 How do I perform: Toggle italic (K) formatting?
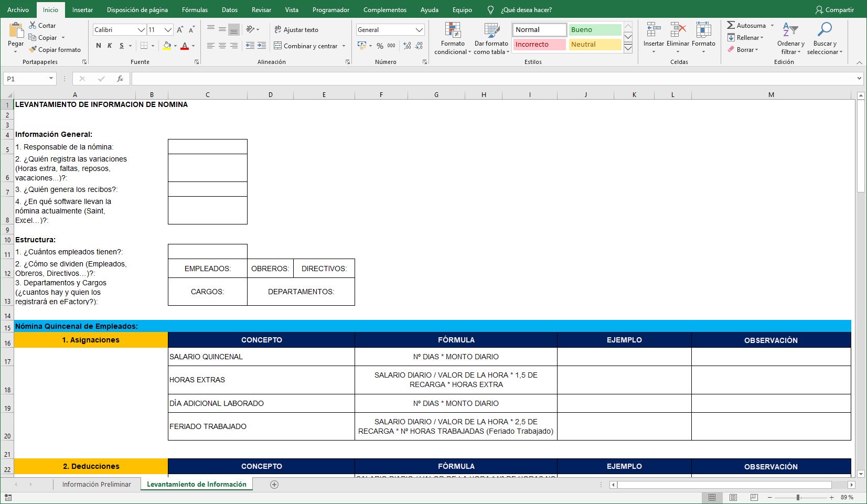pos(110,46)
